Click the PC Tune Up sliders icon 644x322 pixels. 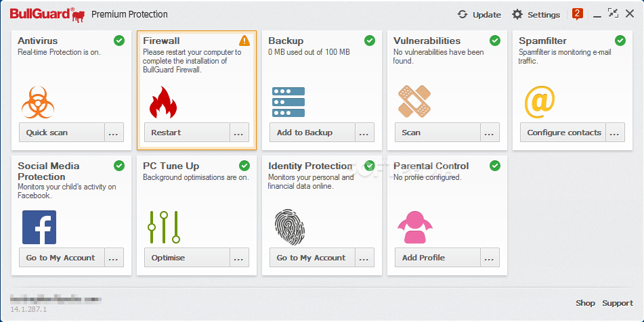163,227
